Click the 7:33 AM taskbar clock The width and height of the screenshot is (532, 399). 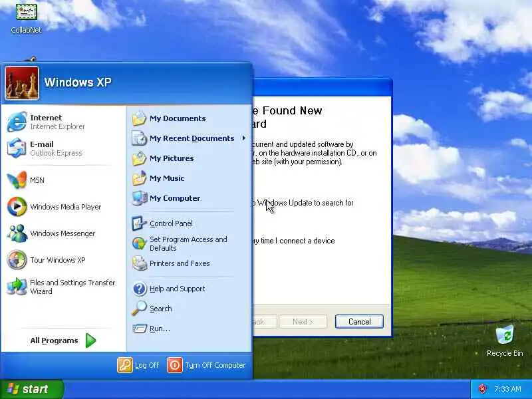coord(507,389)
